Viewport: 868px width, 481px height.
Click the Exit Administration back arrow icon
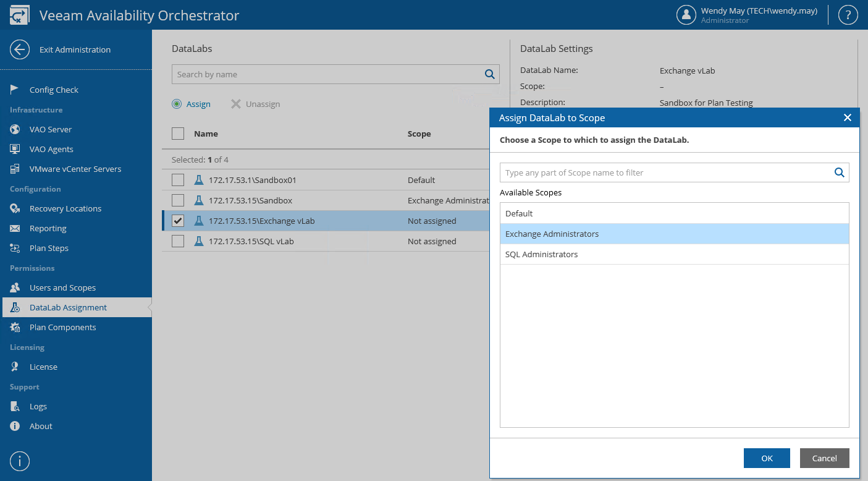20,49
